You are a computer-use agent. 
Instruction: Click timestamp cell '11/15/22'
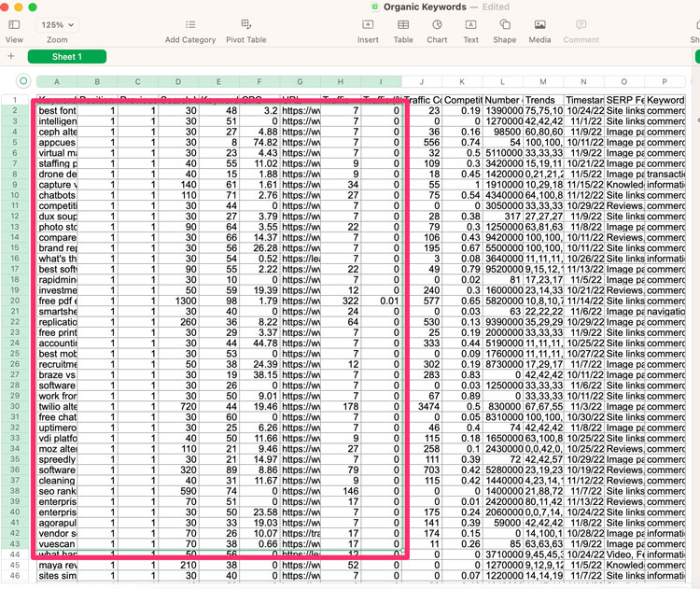tap(584, 185)
